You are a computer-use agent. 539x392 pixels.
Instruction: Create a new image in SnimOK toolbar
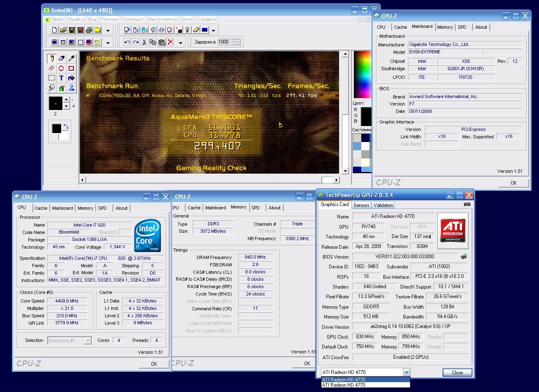click(54, 30)
